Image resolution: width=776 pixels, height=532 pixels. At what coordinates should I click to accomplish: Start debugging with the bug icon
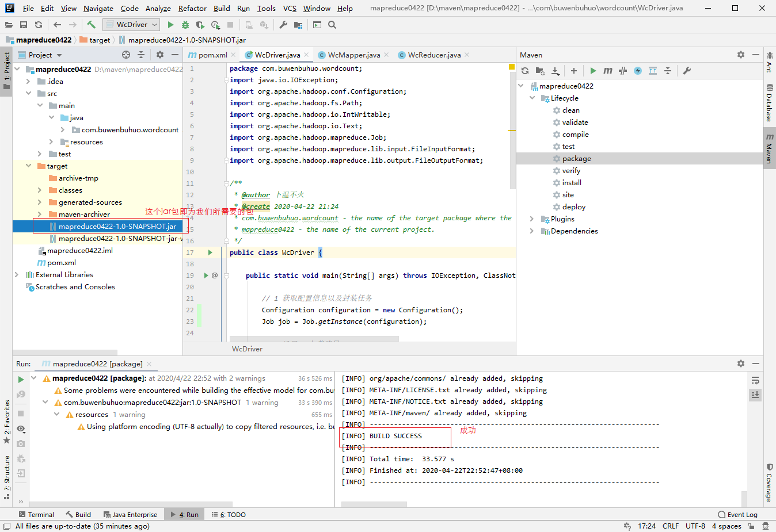(185, 25)
